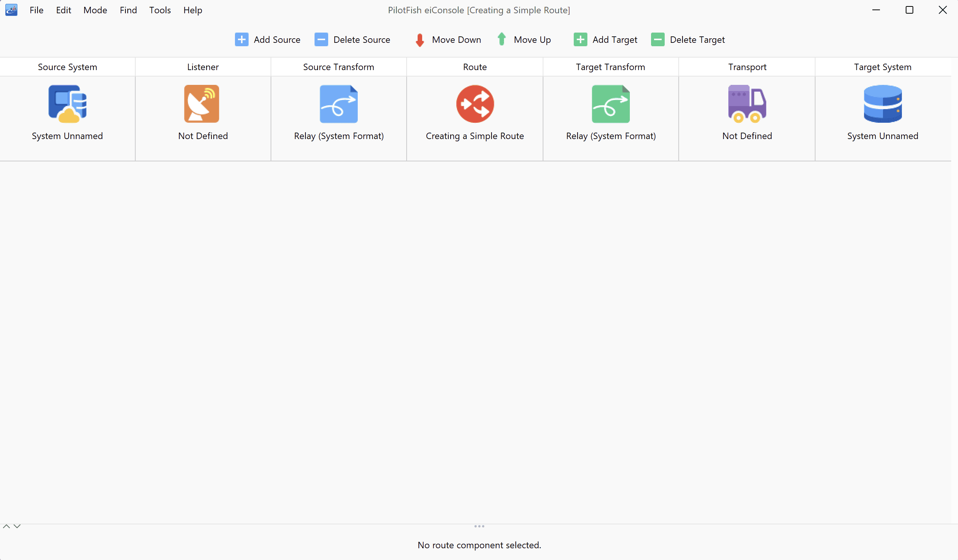
Task: Click the Target Transform column header
Action: pos(610,67)
